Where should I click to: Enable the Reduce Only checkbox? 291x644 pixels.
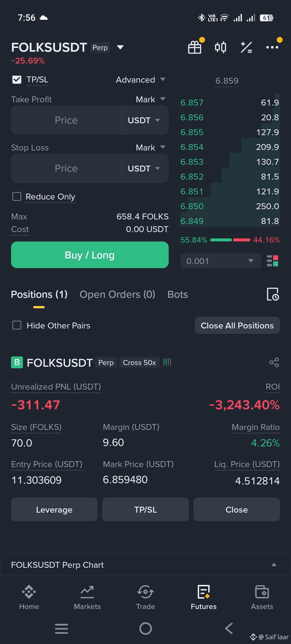click(17, 197)
